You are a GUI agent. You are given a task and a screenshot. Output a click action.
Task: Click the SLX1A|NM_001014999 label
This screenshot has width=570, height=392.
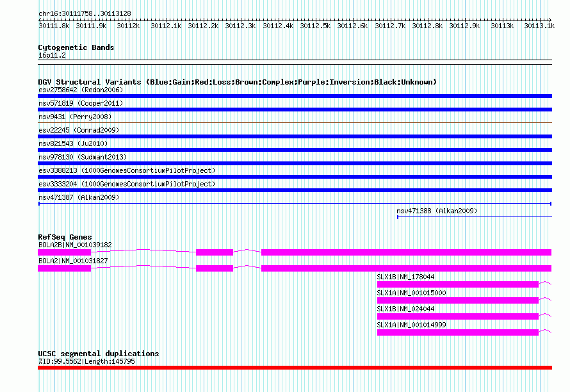412,325
